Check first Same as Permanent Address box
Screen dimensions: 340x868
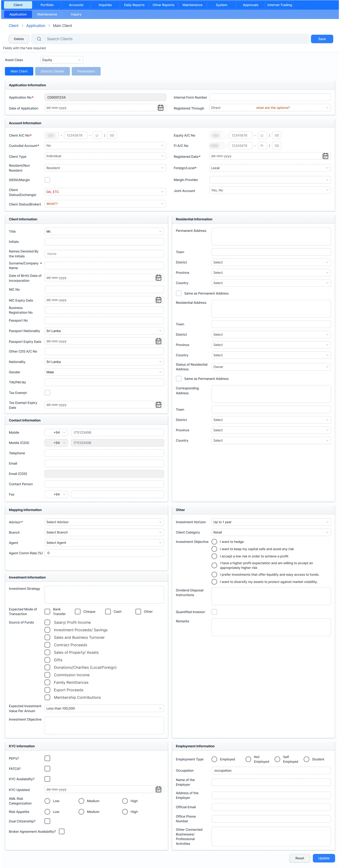(179, 293)
